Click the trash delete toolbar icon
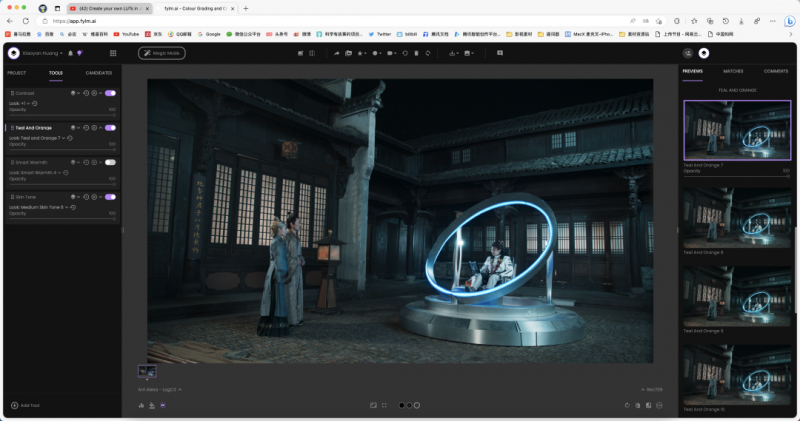Viewport: 800px width, 421px height. click(416, 53)
